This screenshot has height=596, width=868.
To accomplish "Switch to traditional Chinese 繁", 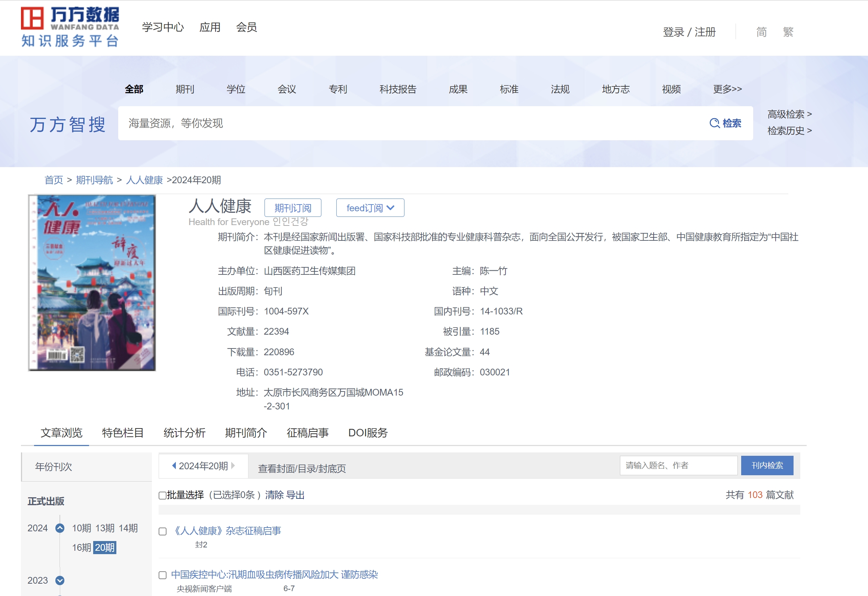I will 788,32.
